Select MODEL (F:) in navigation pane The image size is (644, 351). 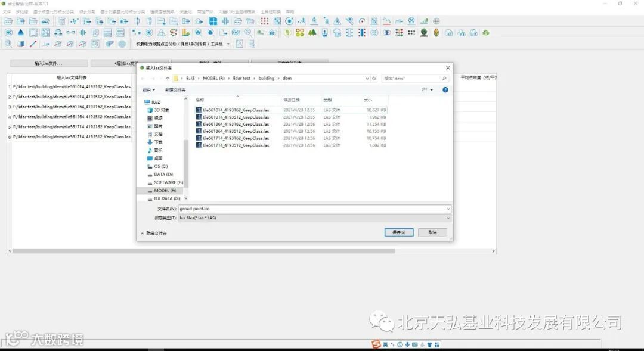click(x=165, y=191)
